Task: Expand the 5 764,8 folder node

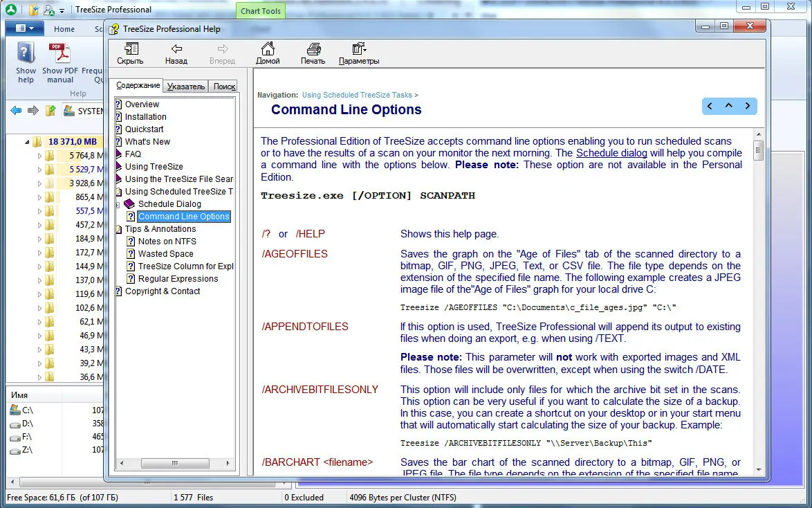Action: (39, 156)
